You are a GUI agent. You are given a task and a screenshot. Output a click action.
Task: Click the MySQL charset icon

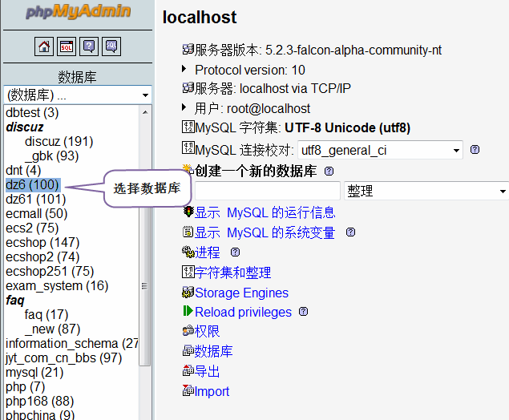pyautogui.click(x=188, y=127)
